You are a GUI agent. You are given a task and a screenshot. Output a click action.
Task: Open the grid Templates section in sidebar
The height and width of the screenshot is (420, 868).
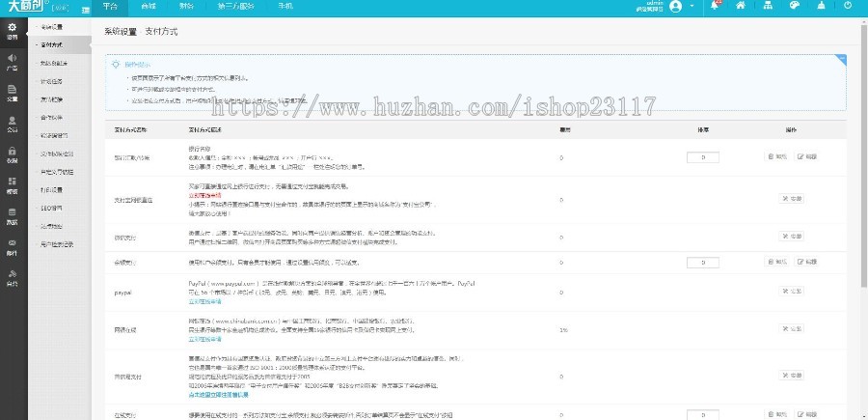click(13, 185)
